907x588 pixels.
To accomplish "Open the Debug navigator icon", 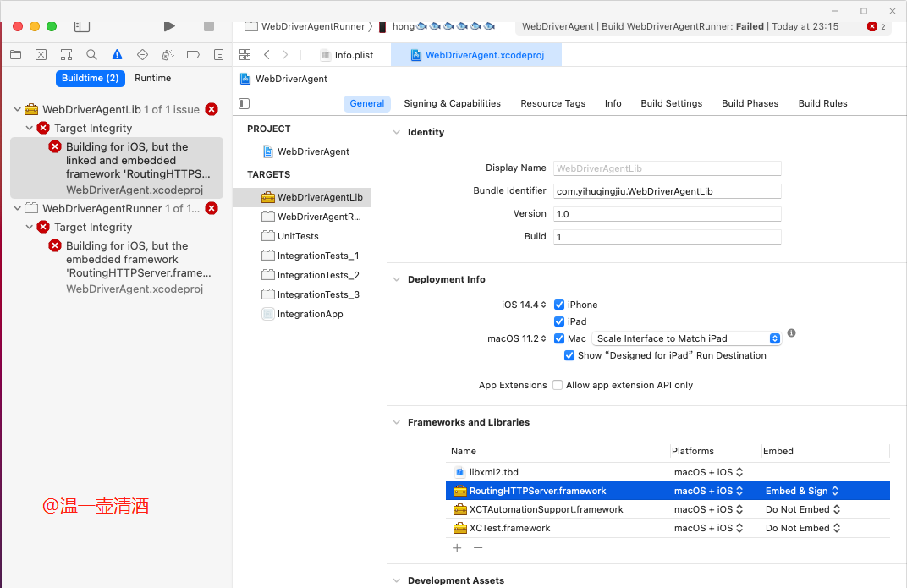I will tap(168, 55).
